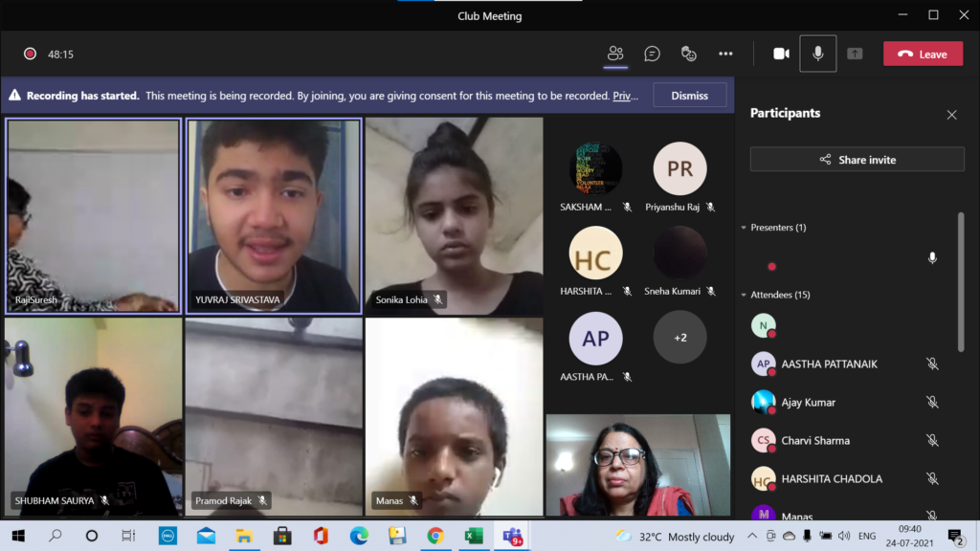The width and height of the screenshot is (980, 551).
Task: Toggle the camera on or off
Action: coord(781,54)
